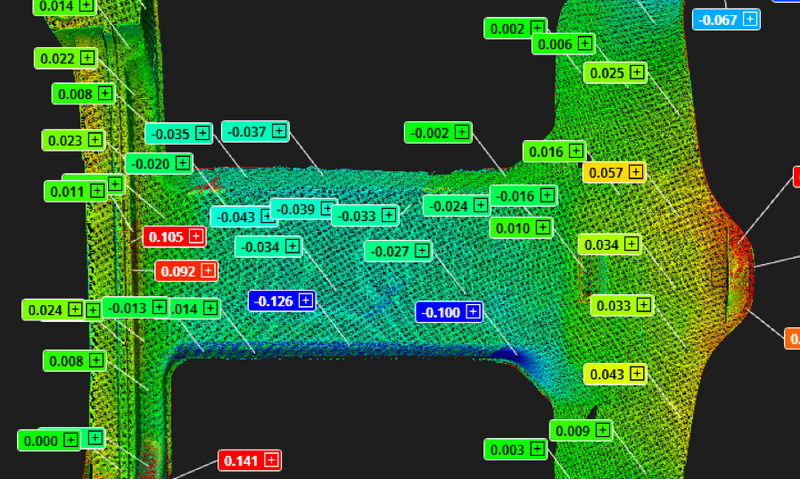Expand the 0.023 deviation annotation
This screenshot has height=479, width=800.
coord(95,139)
